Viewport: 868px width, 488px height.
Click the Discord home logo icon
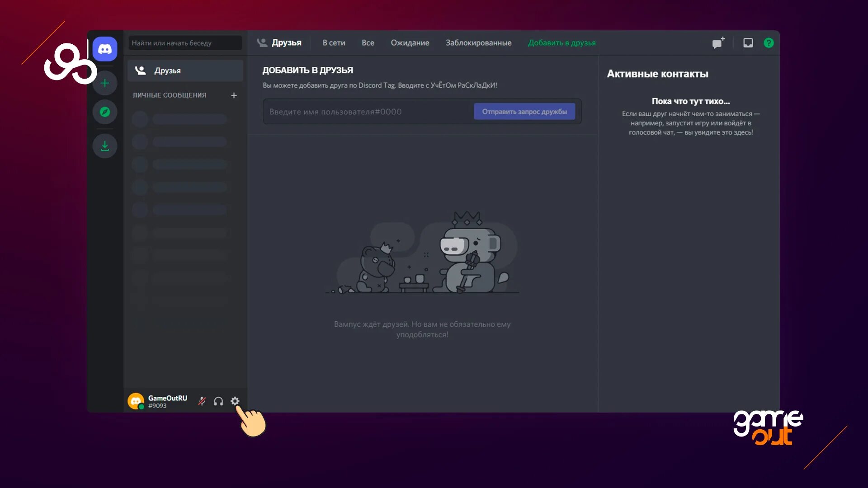click(105, 49)
